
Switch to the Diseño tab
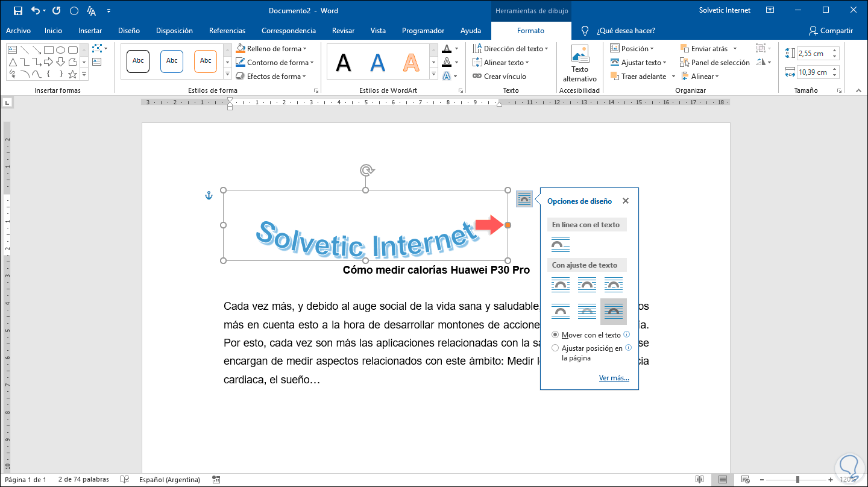129,31
